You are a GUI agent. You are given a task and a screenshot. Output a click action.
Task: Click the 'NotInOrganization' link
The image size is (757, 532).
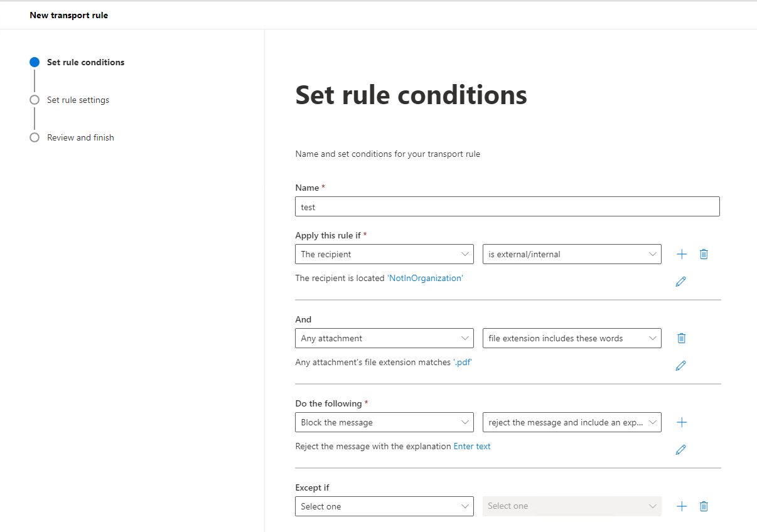click(x=425, y=278)
